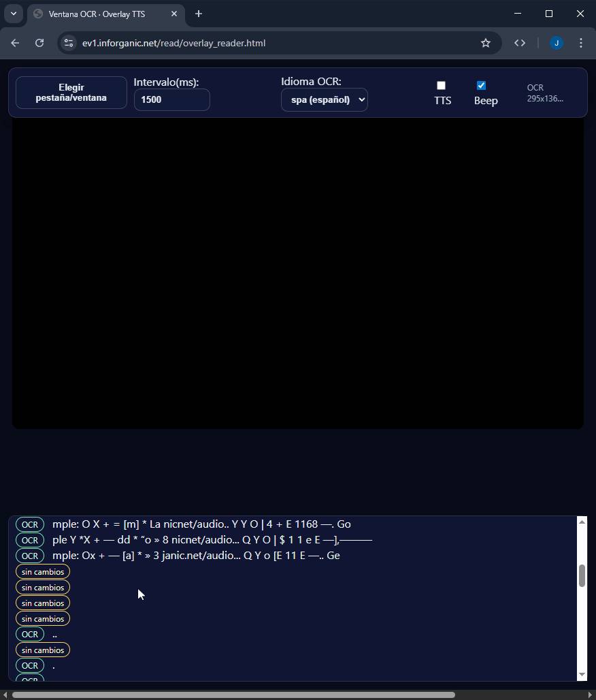
Task: Open the site information icon in address bar
Action: point(69,43)
